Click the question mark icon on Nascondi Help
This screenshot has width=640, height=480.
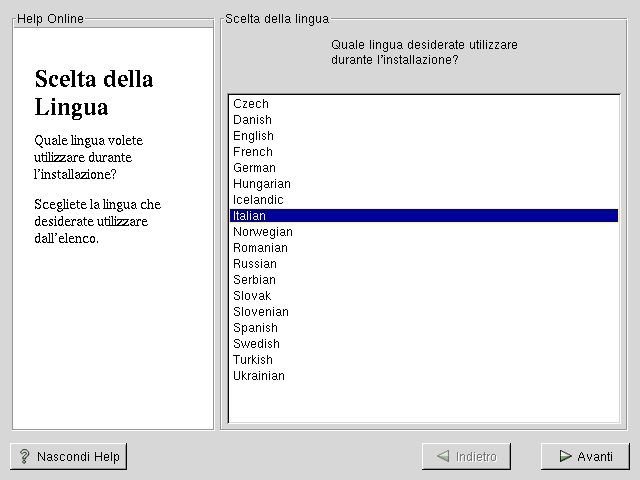point(25,457)
